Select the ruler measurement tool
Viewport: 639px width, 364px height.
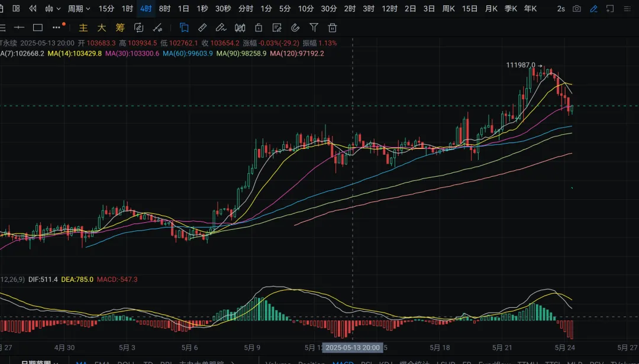[202, 27]
